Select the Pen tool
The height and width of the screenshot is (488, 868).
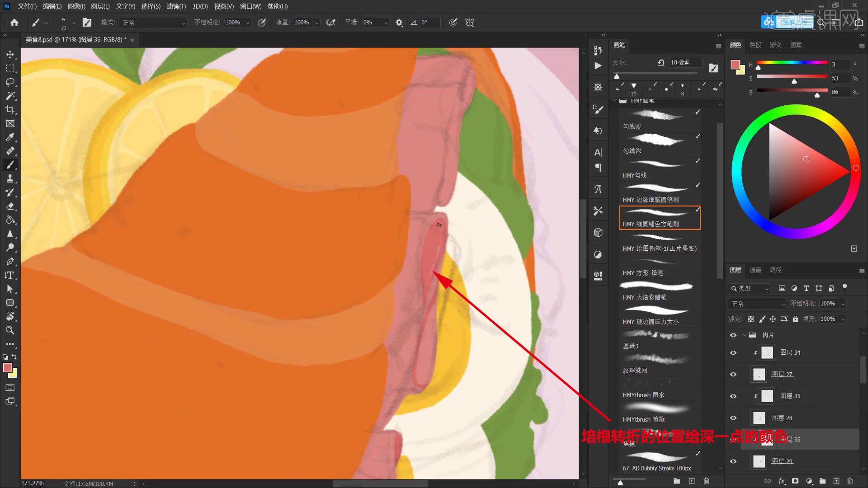coord(10,262)
